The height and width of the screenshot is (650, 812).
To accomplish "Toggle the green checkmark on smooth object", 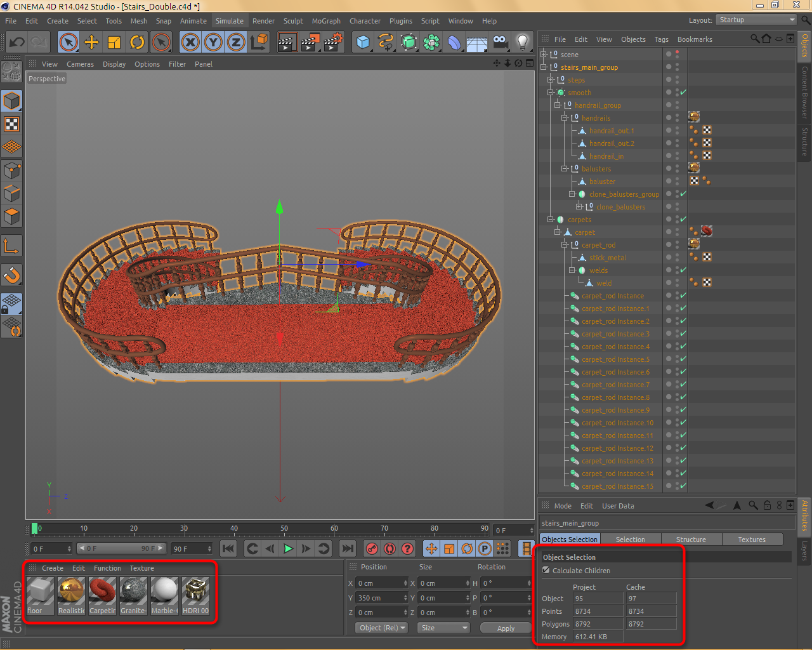I will 683,93.
